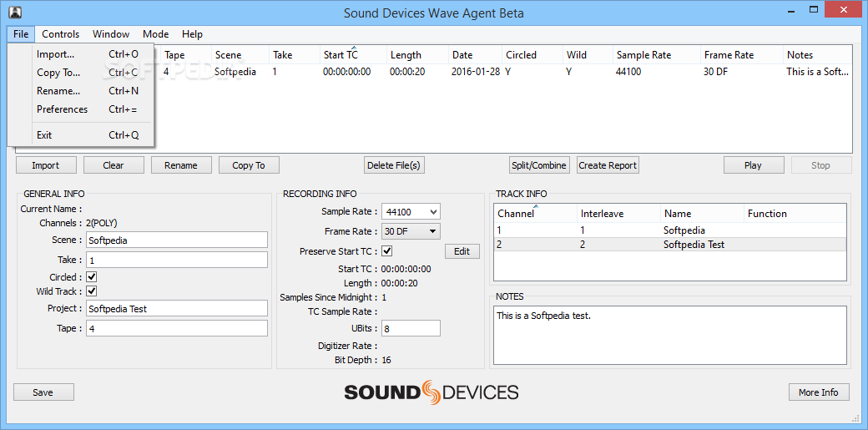868x430 pixels.
Task: Click the Save button
Action: point(43,392)
